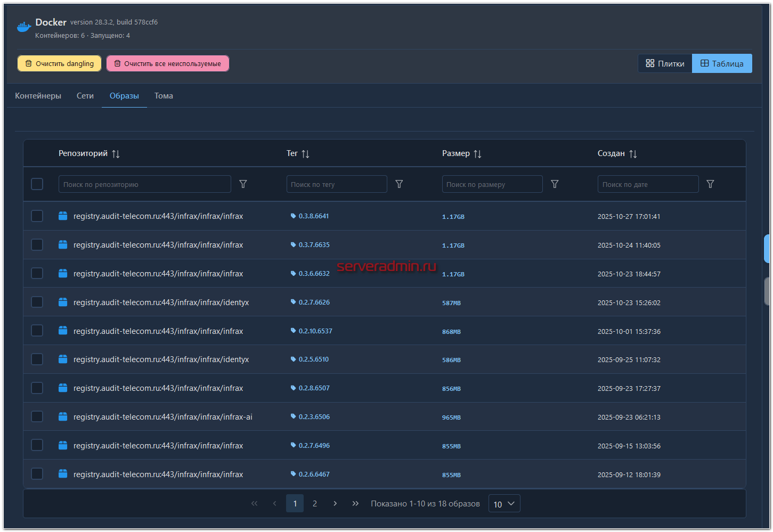Image resolution: width=773 pixels, height=532 pixels.
Task: Open the created date filter icon
Action: (710, 184)
